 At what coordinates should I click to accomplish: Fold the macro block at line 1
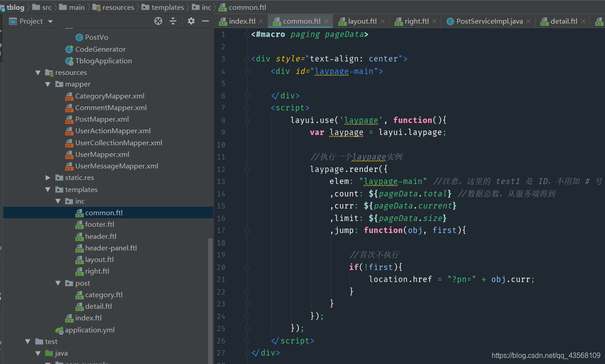[247, 34]
